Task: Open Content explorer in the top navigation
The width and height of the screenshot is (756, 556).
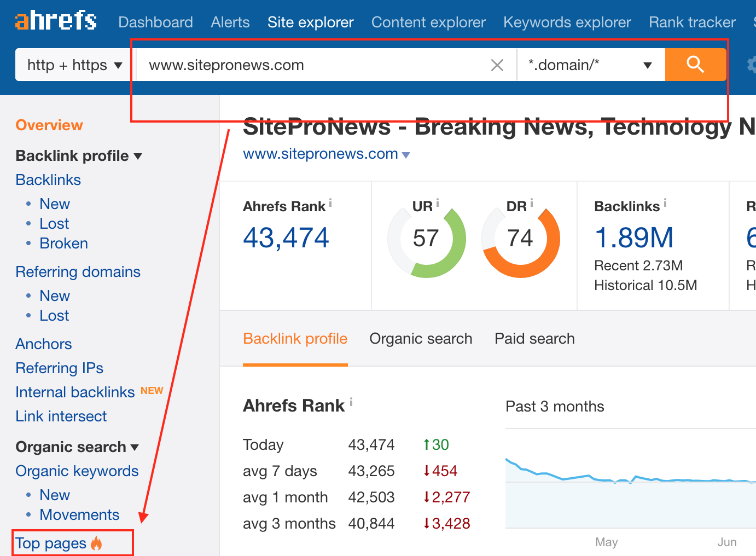Action: pyautogui.click(x=428, y=22)
